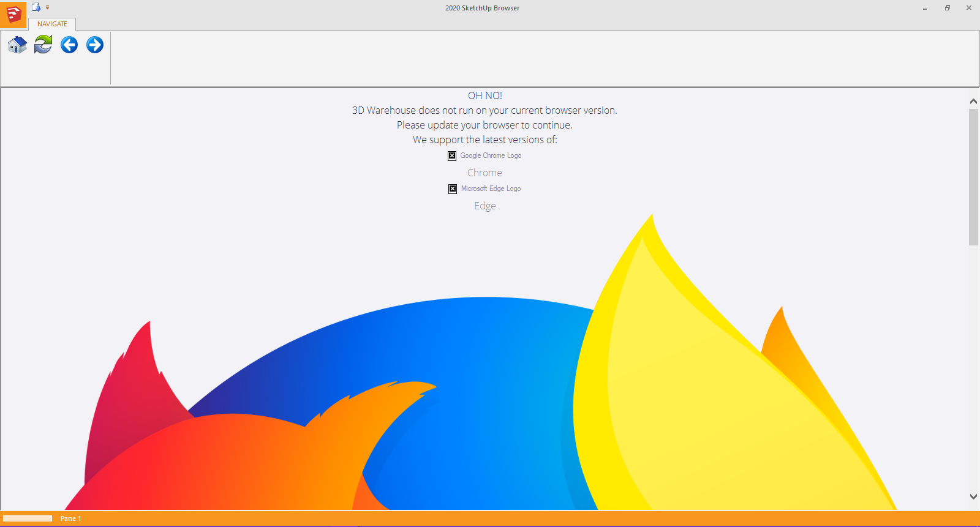This screenshot has height=527, width=980.
Task: Close the SketchUp Browser window
Action: pyautogui.click(x=969, y=8)
